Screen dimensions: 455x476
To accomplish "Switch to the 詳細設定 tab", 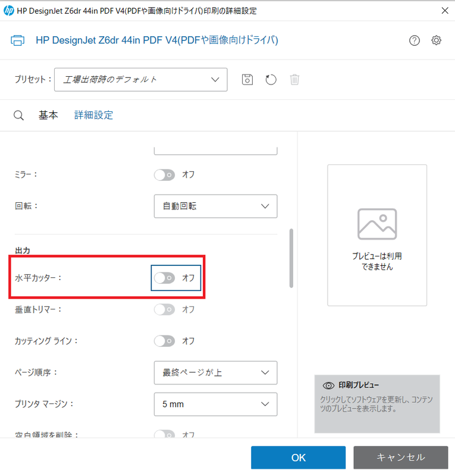I will coord(93,115).
